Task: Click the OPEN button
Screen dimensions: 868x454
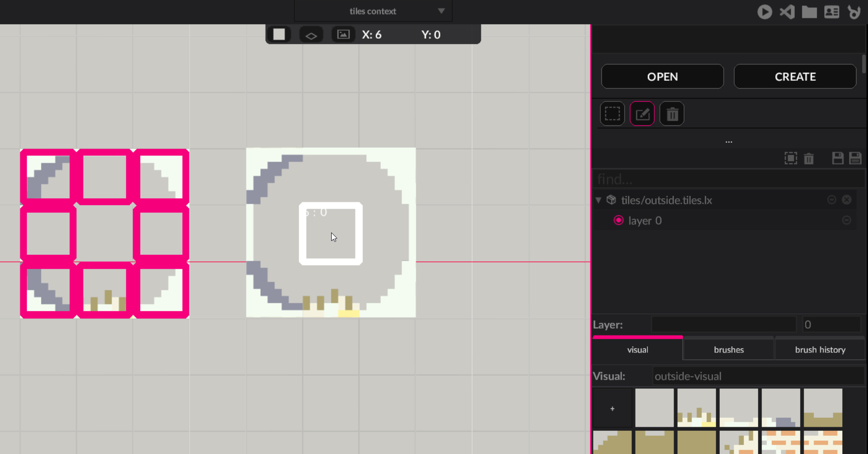Action: pyautogui.click(x=662, y=76)
